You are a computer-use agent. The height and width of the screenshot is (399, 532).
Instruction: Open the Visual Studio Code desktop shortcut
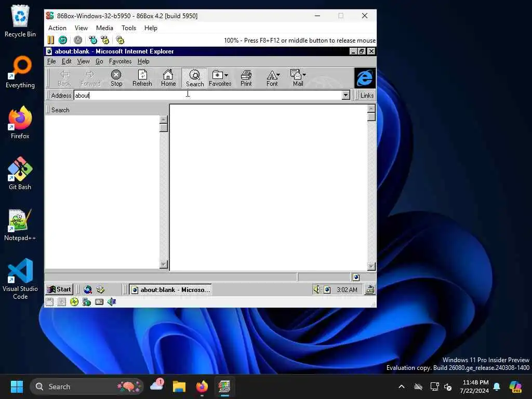coord(20,279)
